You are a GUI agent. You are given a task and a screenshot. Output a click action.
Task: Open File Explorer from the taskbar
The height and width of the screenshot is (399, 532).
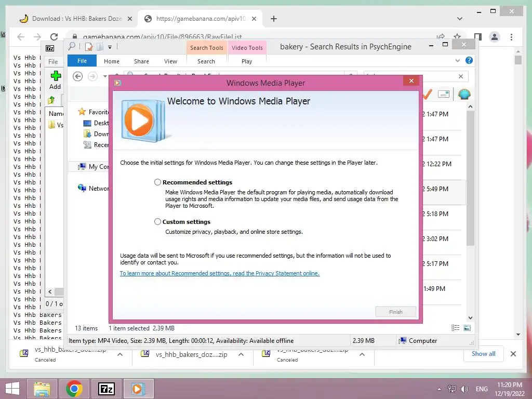click(42, 389)
